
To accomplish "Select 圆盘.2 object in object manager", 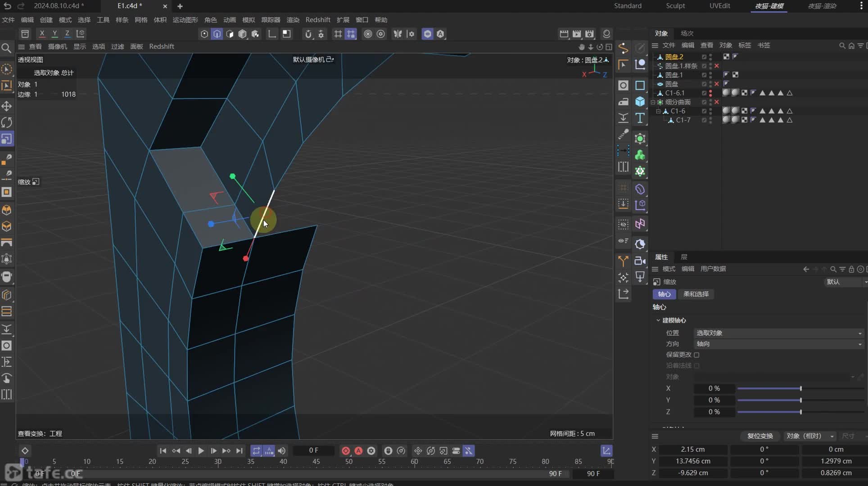I will point(674,57).
